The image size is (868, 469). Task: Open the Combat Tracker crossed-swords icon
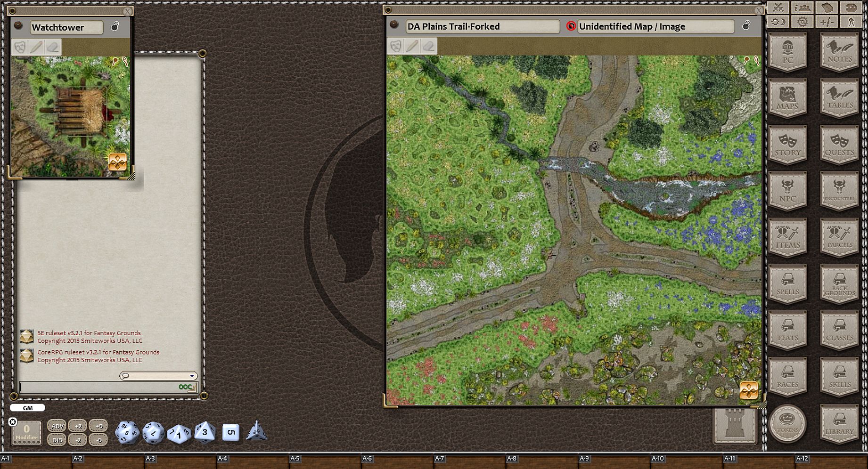778,8
